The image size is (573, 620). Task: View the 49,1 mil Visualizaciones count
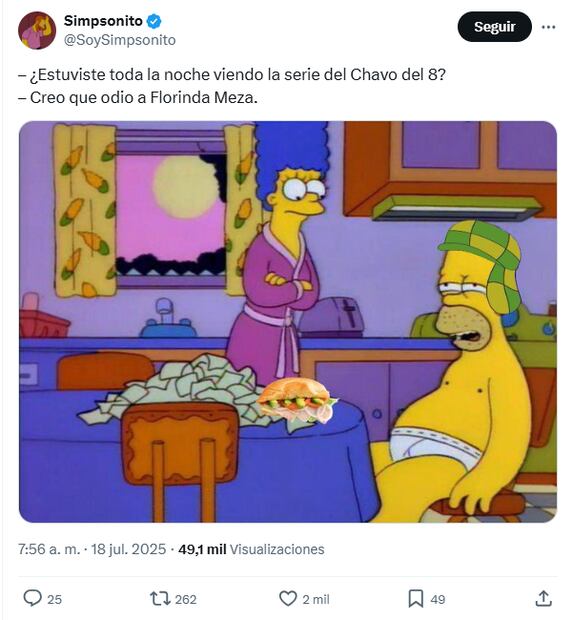pos(251,549)
